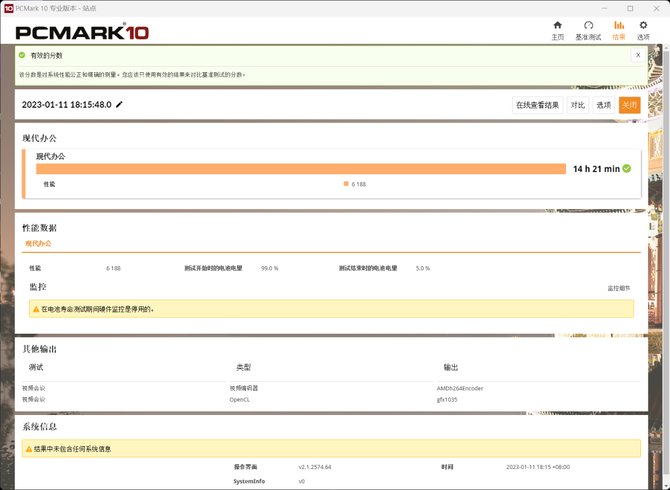Click the 输出 column header
The image size is (670, 490).
(451, 367)
